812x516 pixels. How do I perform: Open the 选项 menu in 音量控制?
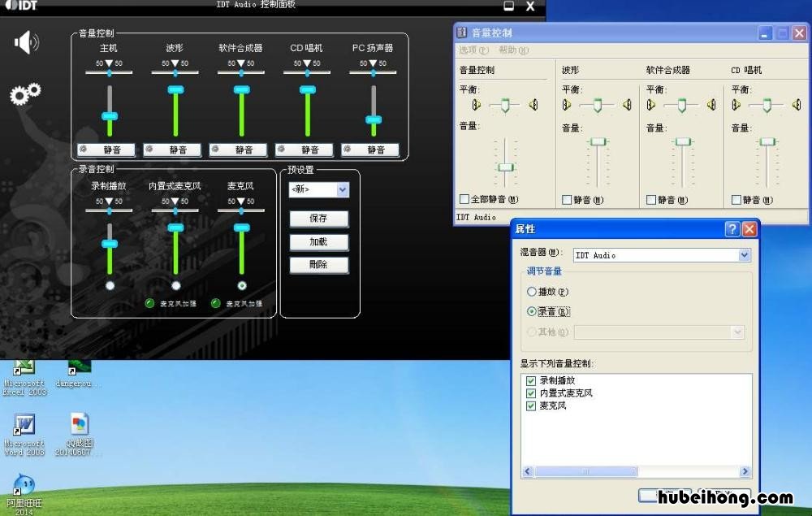(473, 50)
